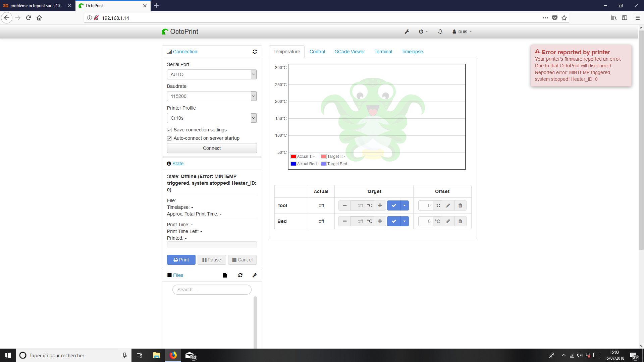The image size is (644, 362).
Task: Click the Print button
Action: point(181,260)
